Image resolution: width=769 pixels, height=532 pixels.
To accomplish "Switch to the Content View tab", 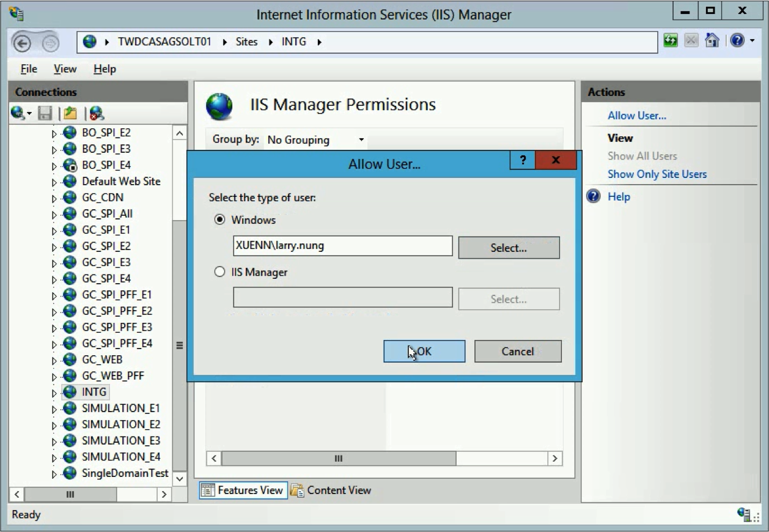I will click(x=331, y=490).
